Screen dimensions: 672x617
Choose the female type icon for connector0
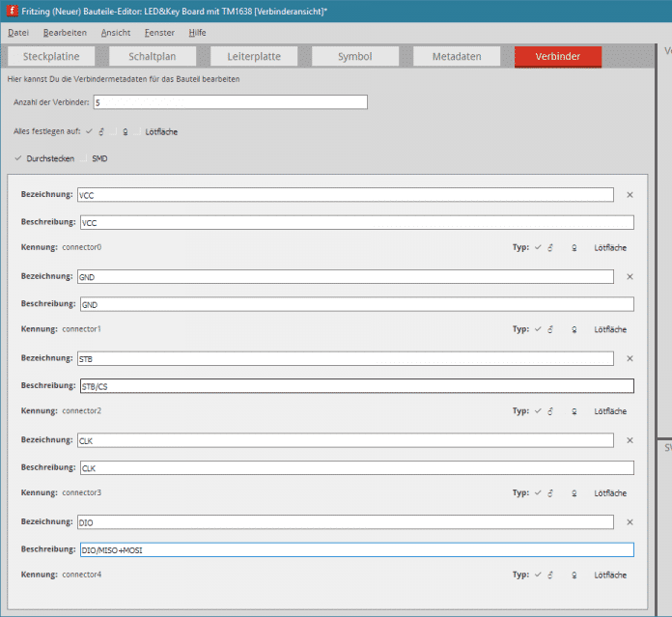574,248
